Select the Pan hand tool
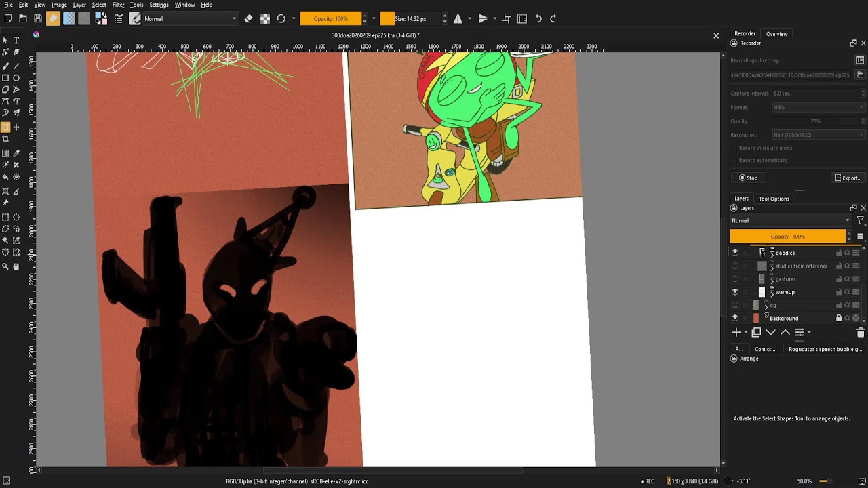The image size is (868, 488). click(x=16, y=266)
